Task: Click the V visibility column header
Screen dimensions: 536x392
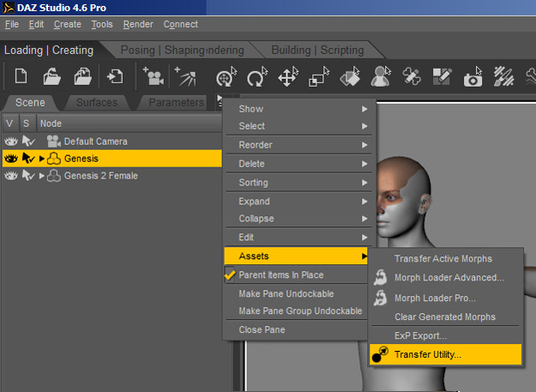Action: point(10,124)
